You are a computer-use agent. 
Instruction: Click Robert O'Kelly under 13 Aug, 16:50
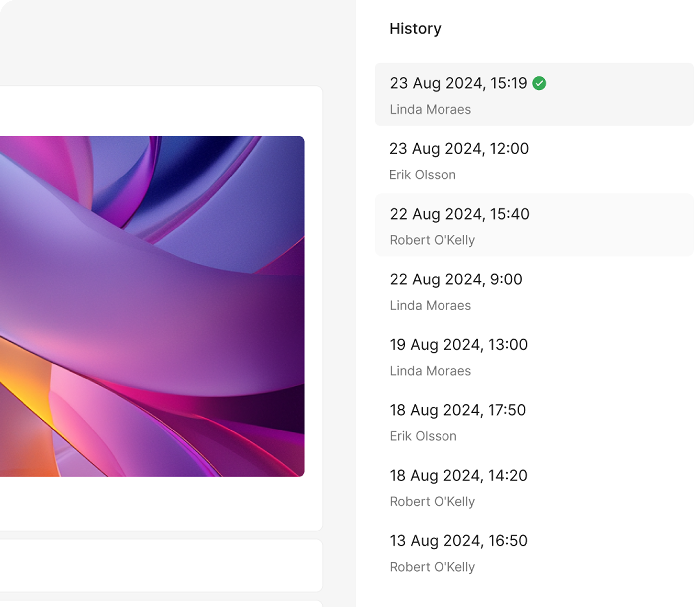[x=432, y=567]
